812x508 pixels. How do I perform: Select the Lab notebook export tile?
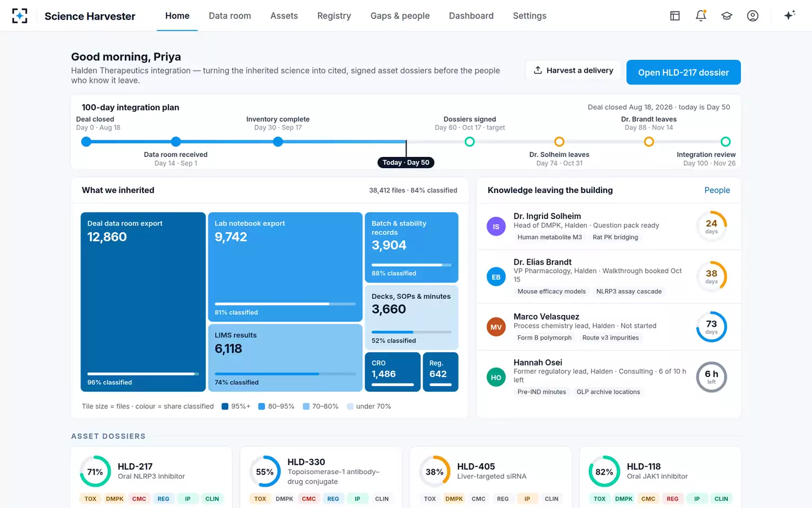285,267
